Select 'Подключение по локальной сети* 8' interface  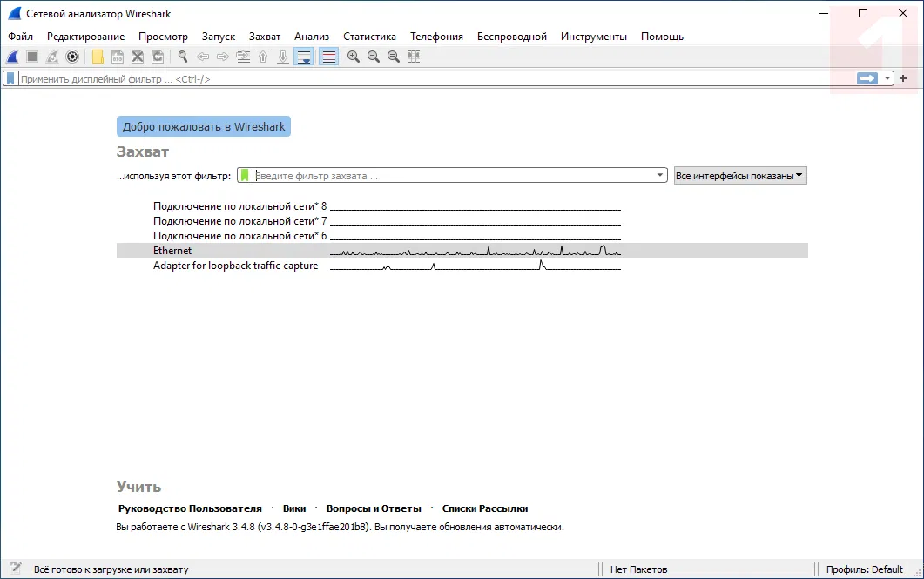click(x=462, y=206)
